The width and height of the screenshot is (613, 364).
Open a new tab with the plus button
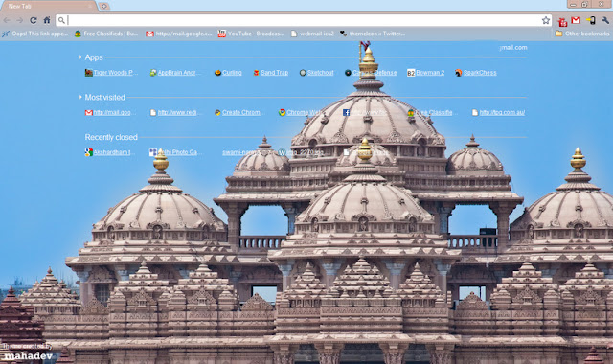[x=103, y=7]
